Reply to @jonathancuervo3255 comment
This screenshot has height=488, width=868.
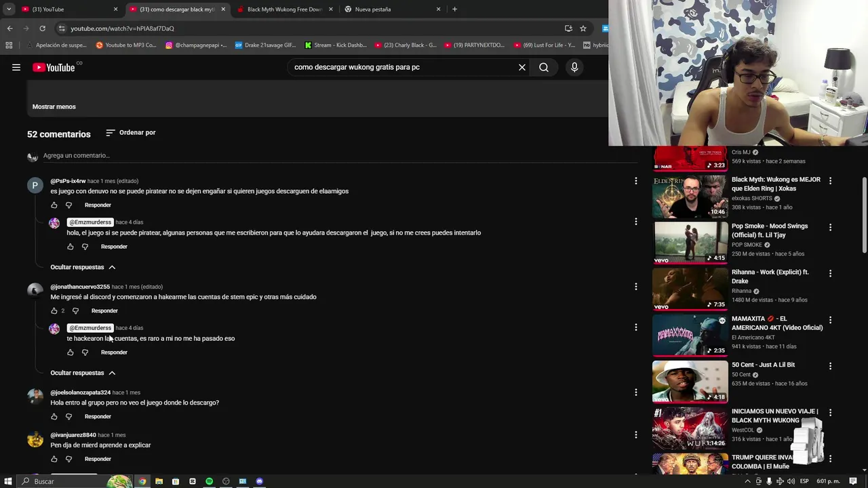pyautogui.click(x=104, y=310)
